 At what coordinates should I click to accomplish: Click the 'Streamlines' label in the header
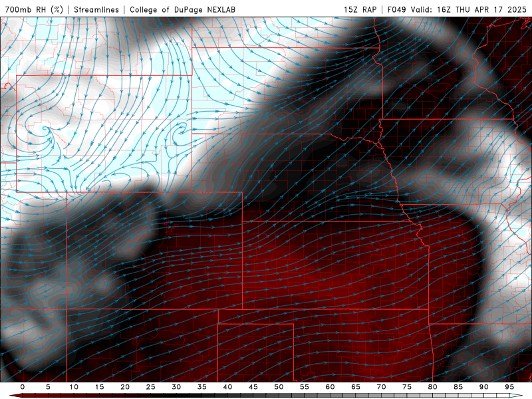pyautogui.click(x=96, y=9)
